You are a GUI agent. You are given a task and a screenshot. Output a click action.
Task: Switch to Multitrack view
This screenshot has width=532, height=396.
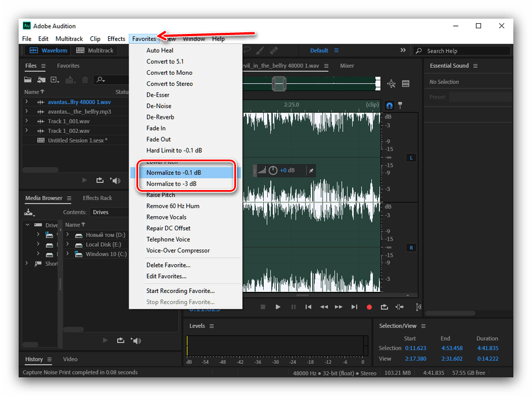[x=95, y=50]
